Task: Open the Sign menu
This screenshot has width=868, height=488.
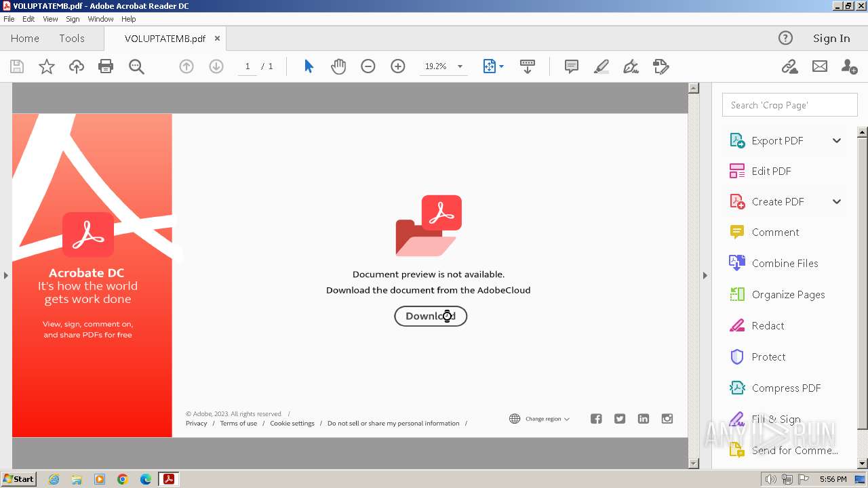Action: click(x=73, y=19)
